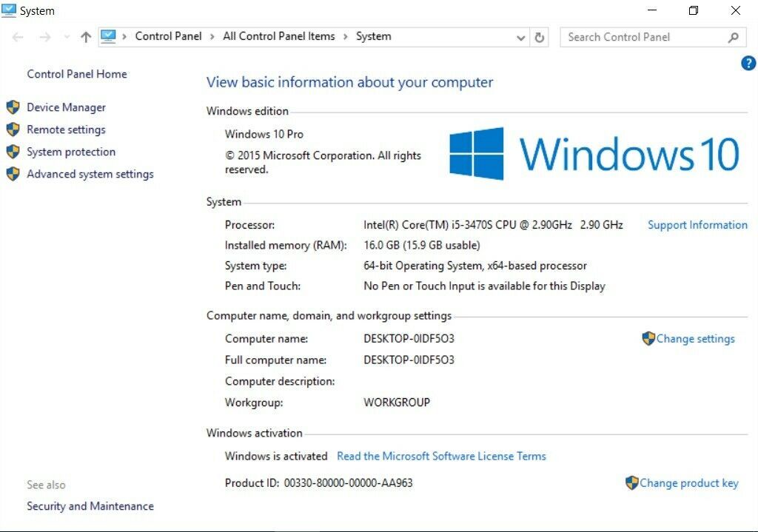
Task: Expand chevron after Control Panel breadcrumb
Action: coord(212,37)
